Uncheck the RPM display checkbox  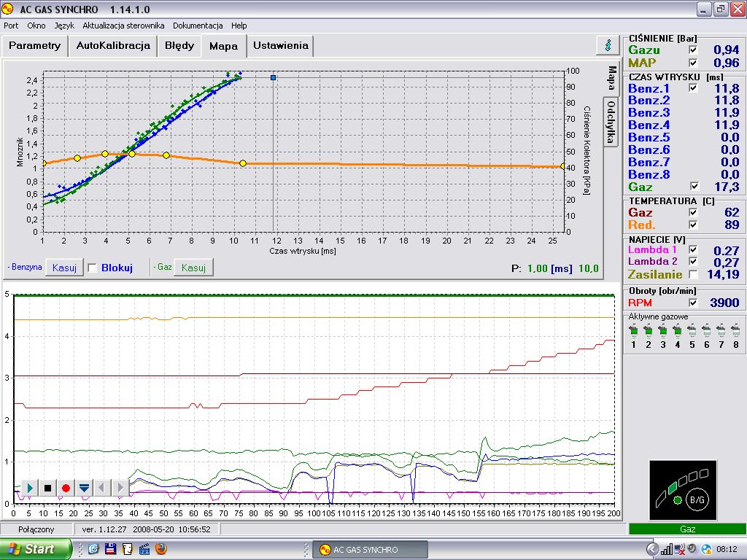point(693,303)
